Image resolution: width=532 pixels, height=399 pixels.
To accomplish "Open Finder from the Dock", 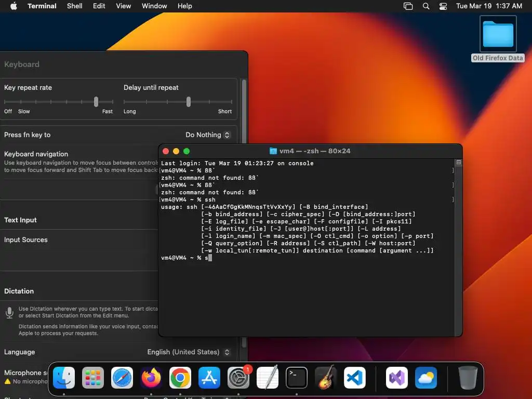I will (64, 378).
